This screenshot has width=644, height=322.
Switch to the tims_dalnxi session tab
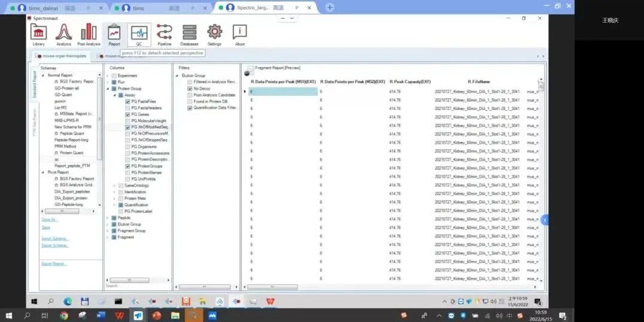(x=56, y=8)
